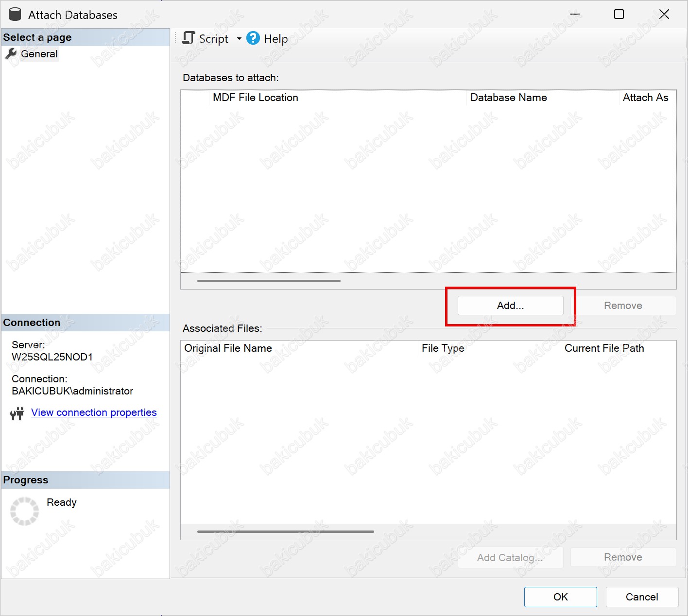Click the connection properties plug icon

17,413
